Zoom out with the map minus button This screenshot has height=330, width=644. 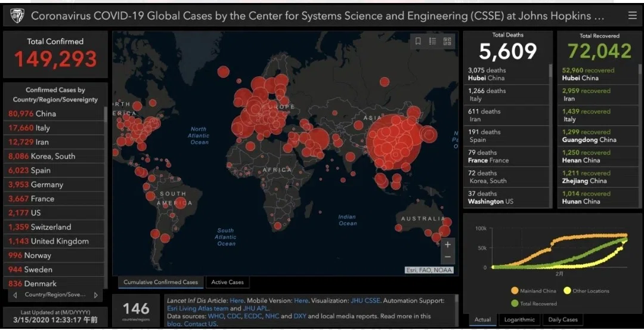coord(448,257)
